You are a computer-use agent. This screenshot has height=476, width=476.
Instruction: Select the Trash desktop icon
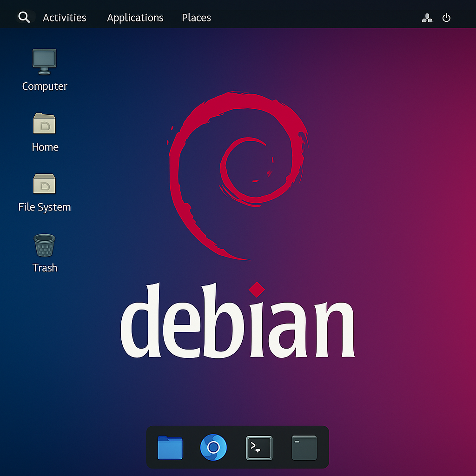[44, 245]
